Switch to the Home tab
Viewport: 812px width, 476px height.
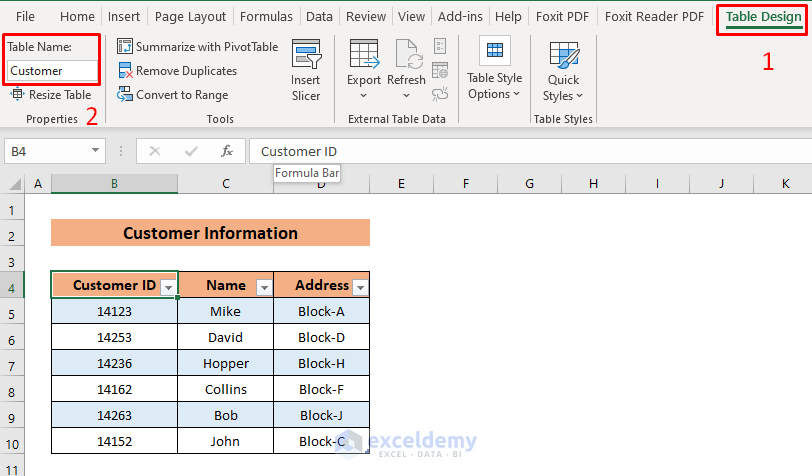(x=77, y=17)
